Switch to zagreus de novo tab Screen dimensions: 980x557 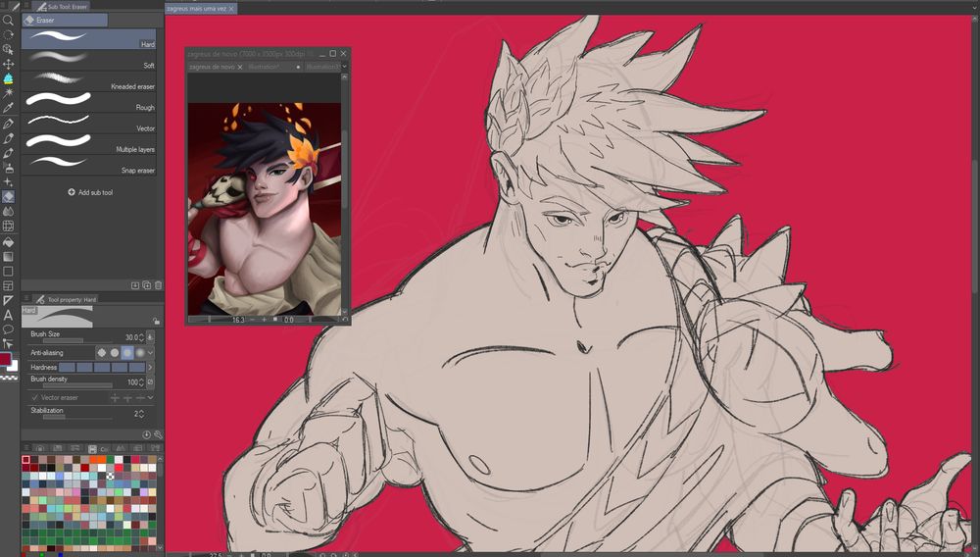point(216,67)
